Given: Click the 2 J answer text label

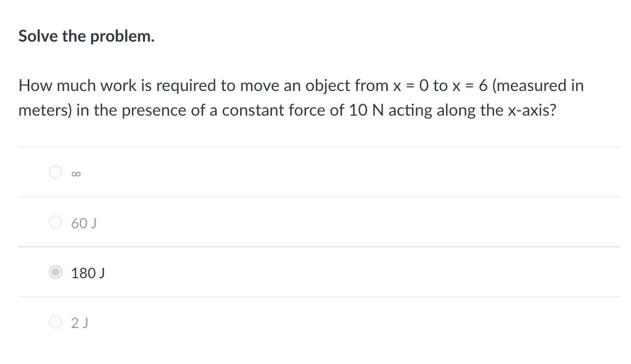Looking at the screenshot, I should [80, 323].
